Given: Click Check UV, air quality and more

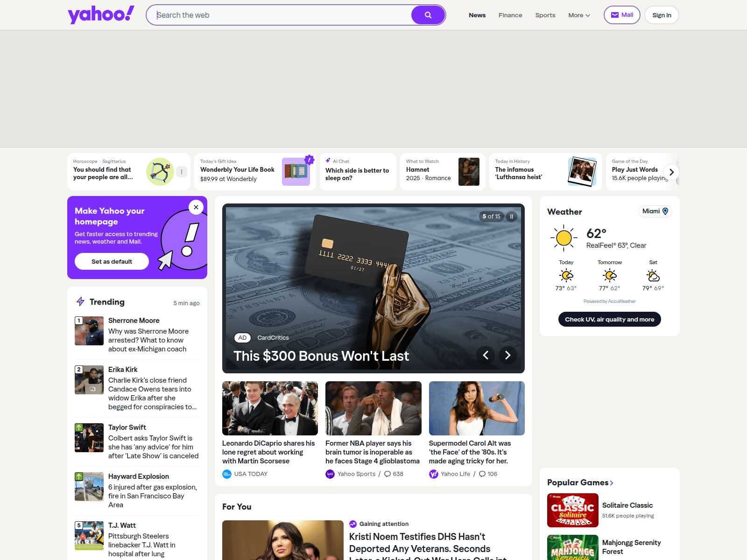Looking at the screenshot, I should (x=609, y=319).
